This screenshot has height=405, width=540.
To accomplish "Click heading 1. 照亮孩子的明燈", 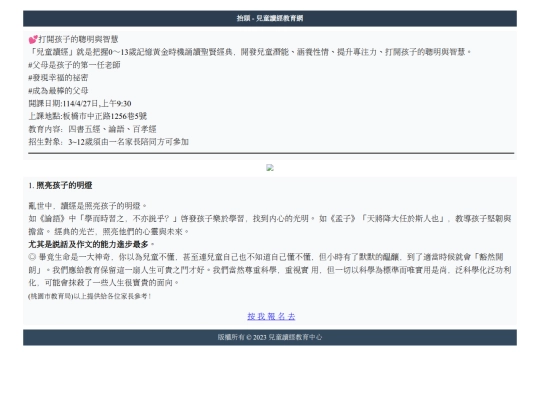I will (x=60, y=185).
